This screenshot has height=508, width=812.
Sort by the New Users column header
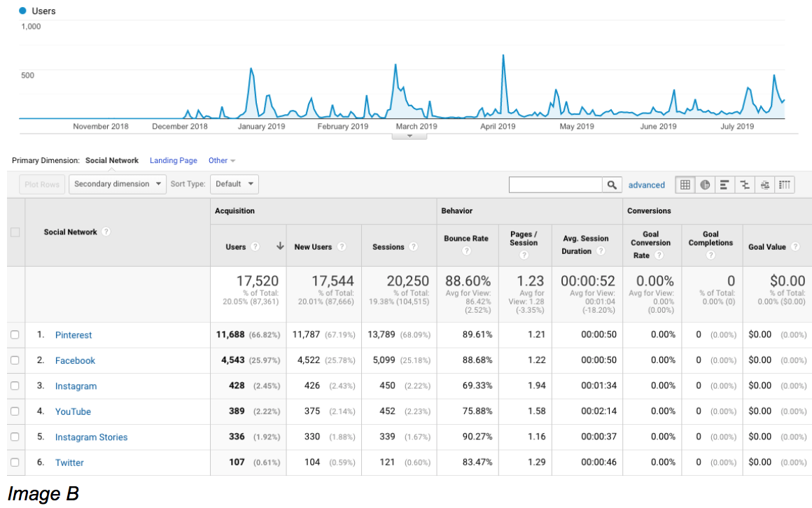(x=313, y=247)
